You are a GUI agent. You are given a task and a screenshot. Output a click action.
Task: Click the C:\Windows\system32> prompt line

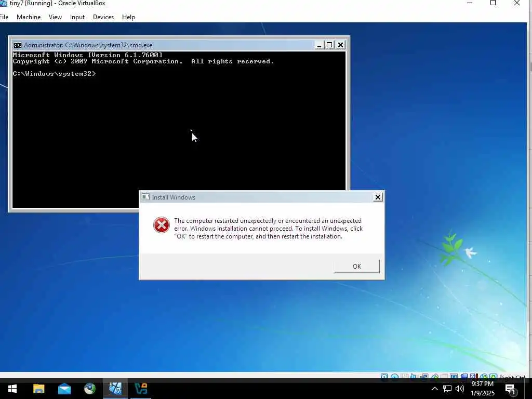[x=54, y=74]
